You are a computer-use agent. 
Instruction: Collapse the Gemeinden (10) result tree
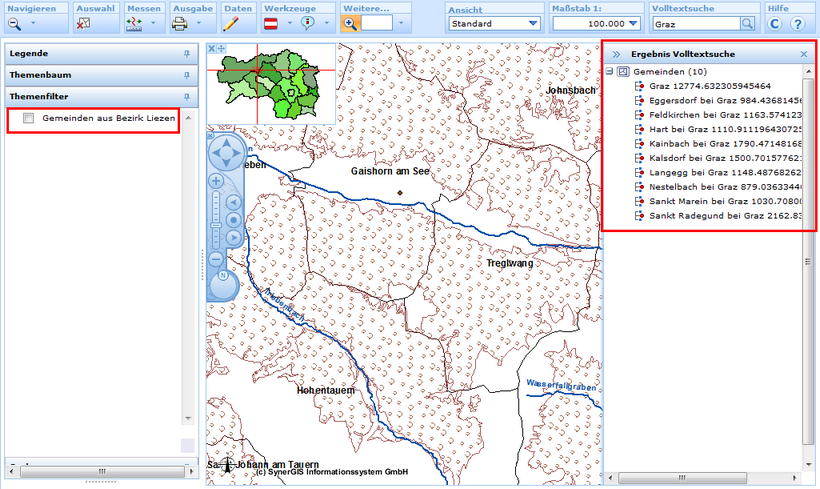click(x=609, y=72)
